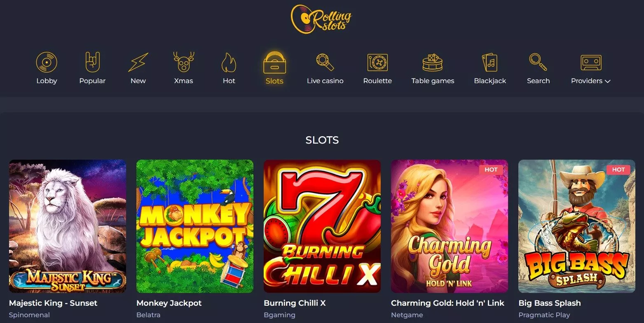Screen dimensions: 644x323
Task: Click the Providers cassette icon
Action: click(591, 63)
